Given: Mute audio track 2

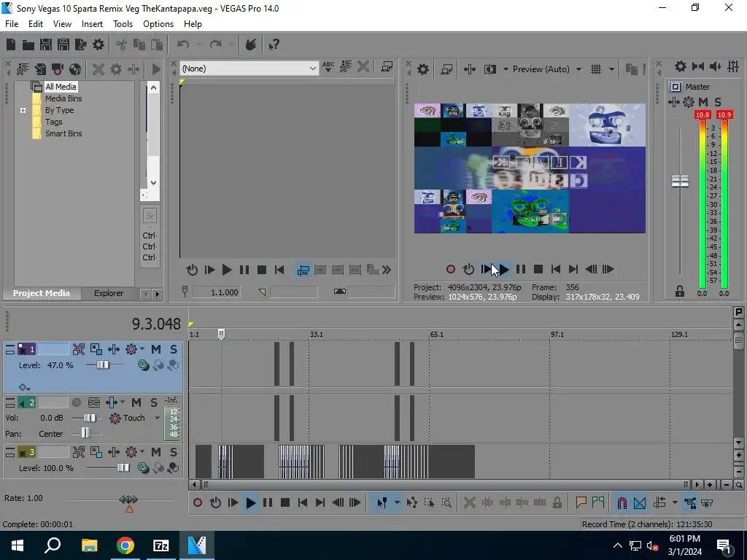Looking at the screenshot, I should tap(136, 402).
